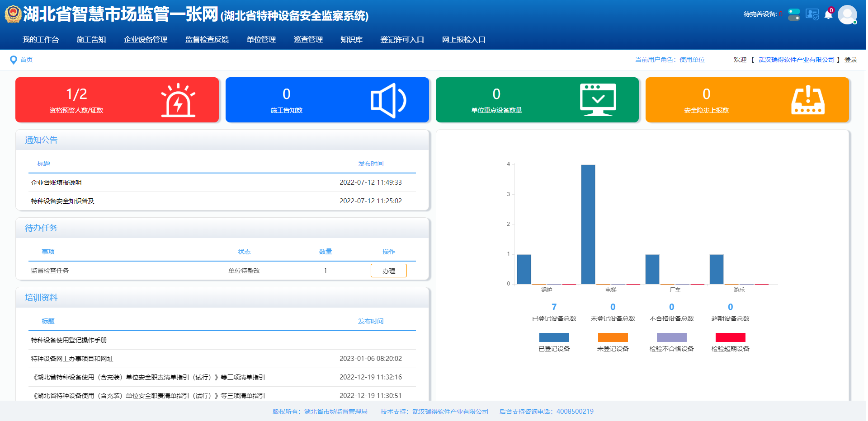This screenshot has height=421, width=868.
Task: Toggle the 已登记设备 blue legend swatch
Action: pyautogui.click(x=554, y=337)
